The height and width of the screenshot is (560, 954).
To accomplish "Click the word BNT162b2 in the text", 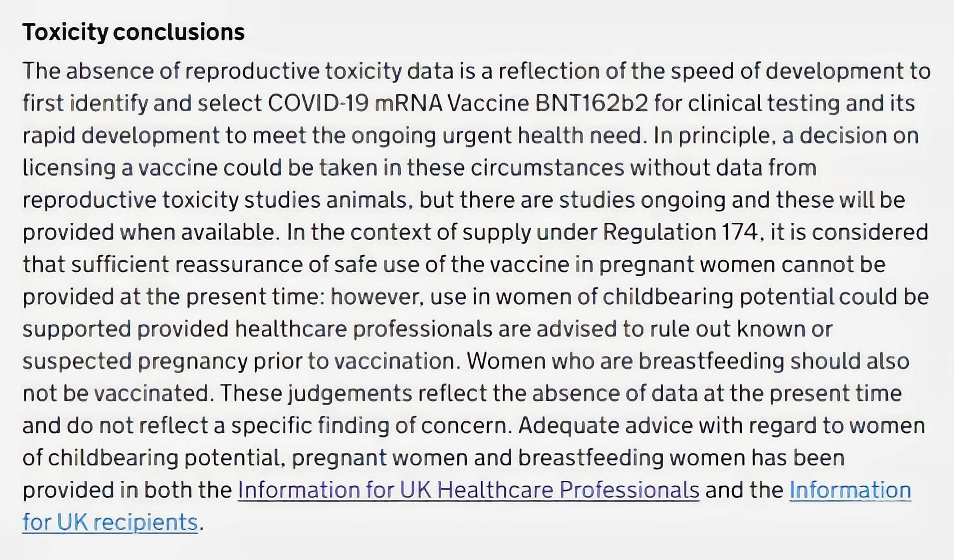I will 592,103.
